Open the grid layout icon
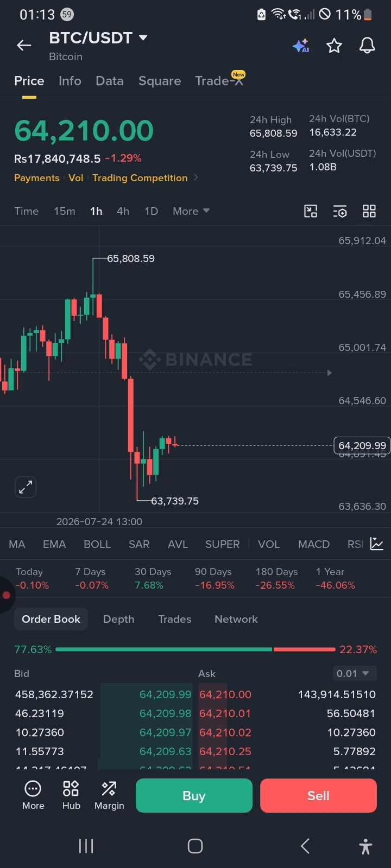The height and width of the screenshot is (868, 391). (369, 211)
